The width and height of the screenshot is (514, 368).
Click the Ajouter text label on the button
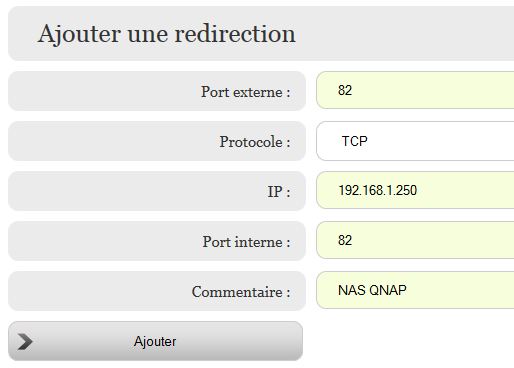(155, 342)
